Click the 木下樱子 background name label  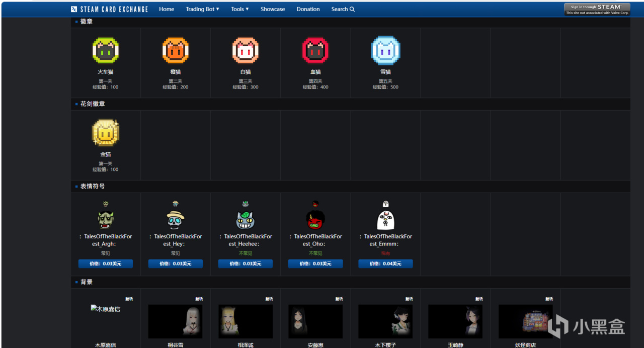385,345
